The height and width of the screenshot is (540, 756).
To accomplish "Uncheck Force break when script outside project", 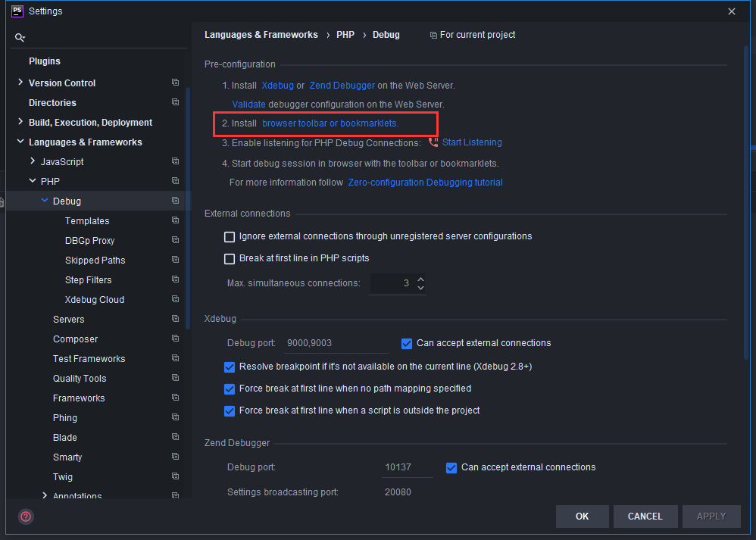I will (230, 411).
